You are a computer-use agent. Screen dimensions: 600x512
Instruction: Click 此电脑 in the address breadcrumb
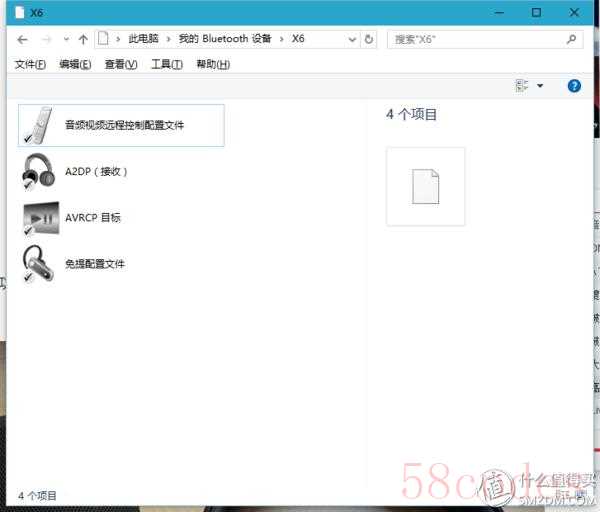point(144,40)
